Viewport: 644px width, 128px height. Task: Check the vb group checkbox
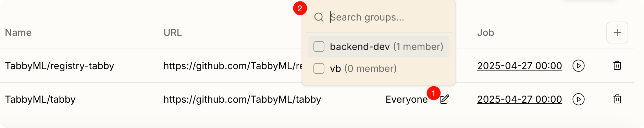pos(319,68)
